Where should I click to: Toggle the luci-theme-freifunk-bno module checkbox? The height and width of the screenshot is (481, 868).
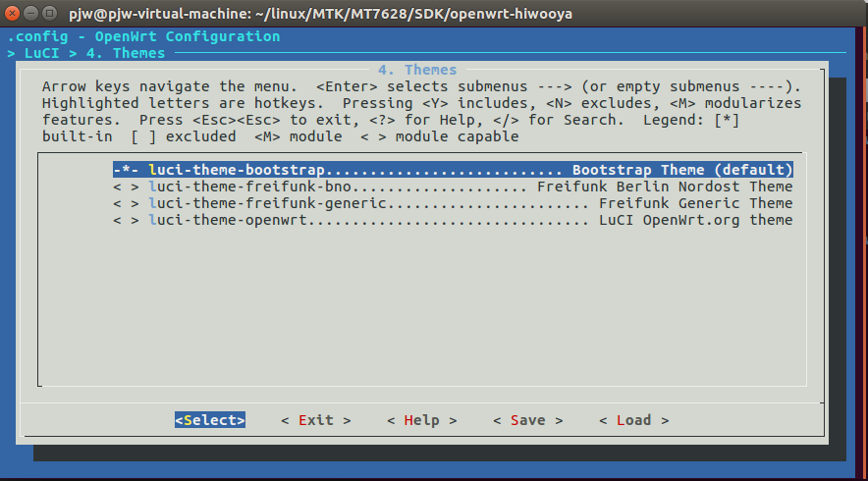pos(126,187)
